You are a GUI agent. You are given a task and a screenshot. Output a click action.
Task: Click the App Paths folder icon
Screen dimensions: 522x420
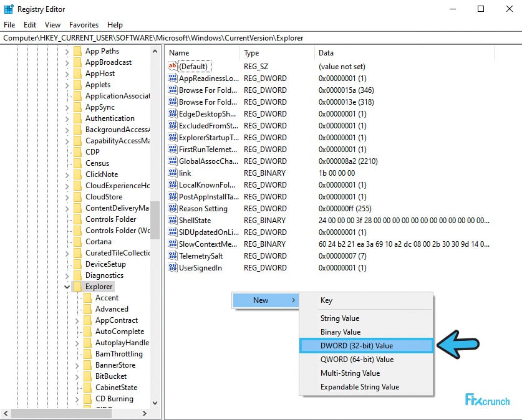click(77, 51)
